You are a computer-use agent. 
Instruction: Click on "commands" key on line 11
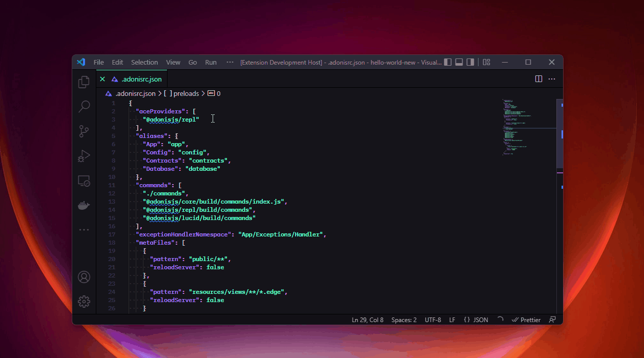(153, 185)
